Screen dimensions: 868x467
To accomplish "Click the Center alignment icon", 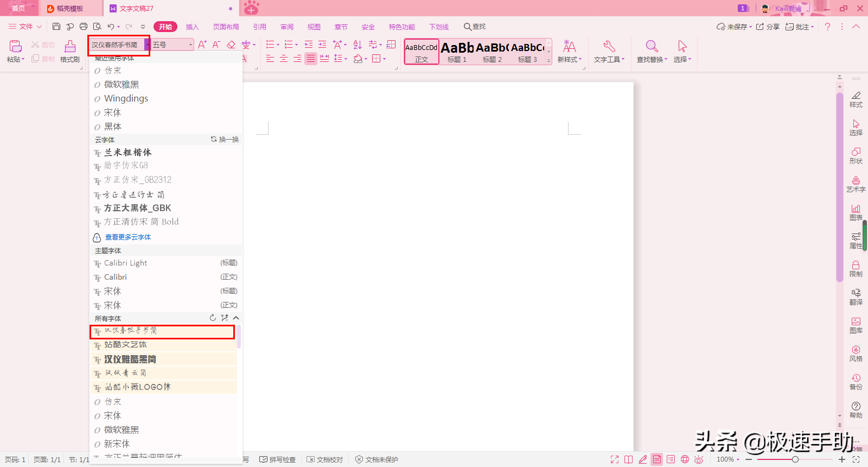I will (x=284, y=59).
